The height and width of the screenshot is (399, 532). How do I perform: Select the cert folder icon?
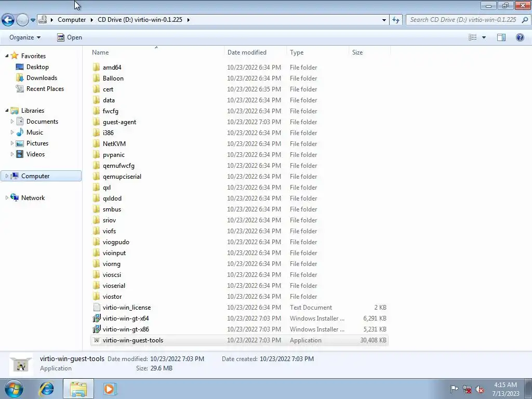[96, 89]
